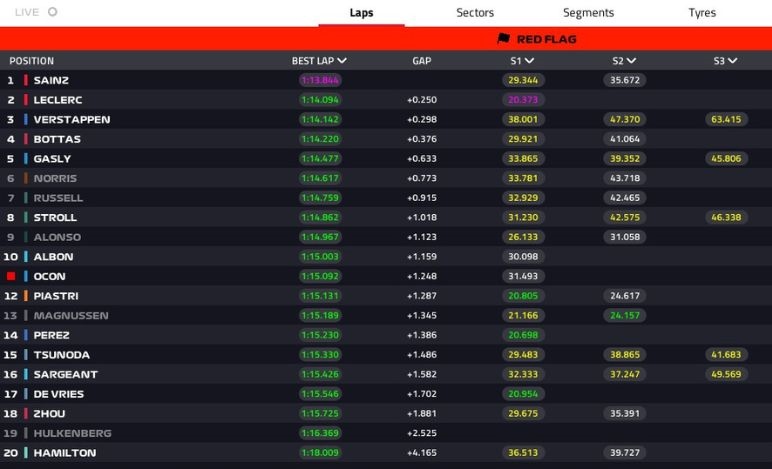
Task: Select Piastri's orange team color bar
Action: [x=26, y=296]
